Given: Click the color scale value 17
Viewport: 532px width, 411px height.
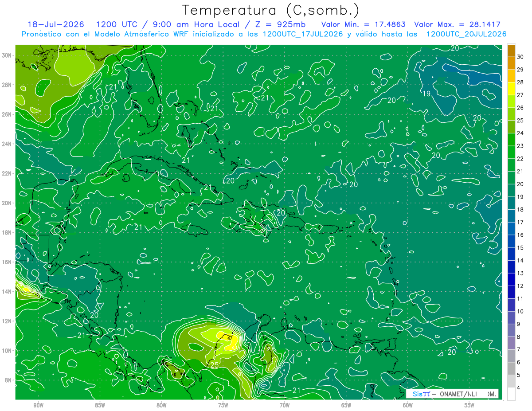Looking at the screenshot, I should pyautogui.click(x=520, y=222).
